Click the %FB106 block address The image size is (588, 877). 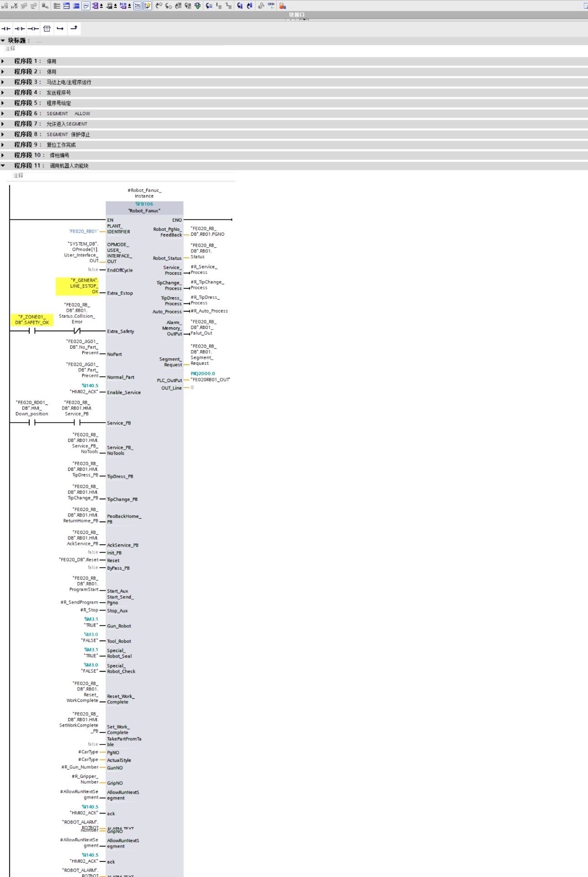pos(144,204)
